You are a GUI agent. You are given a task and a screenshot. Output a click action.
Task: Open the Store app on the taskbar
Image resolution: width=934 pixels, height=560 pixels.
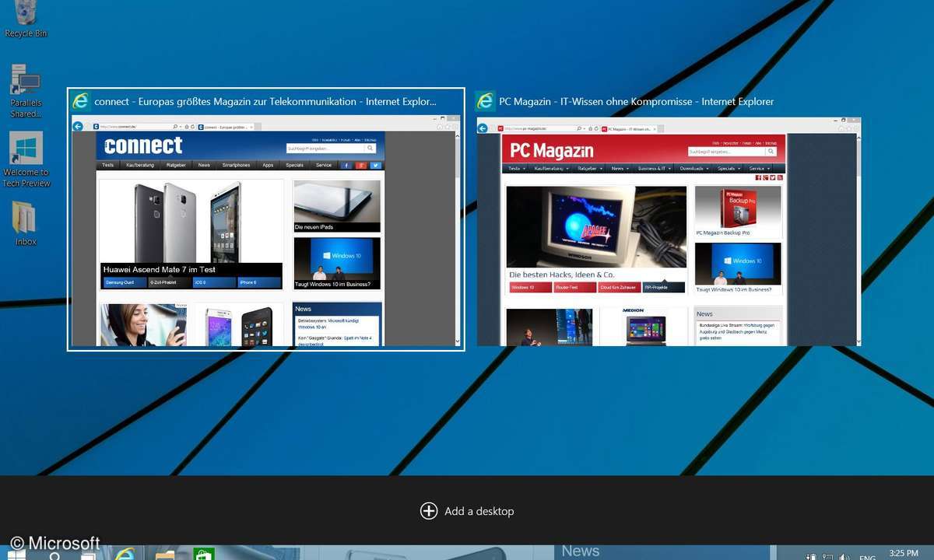click(x=204, y=554)
